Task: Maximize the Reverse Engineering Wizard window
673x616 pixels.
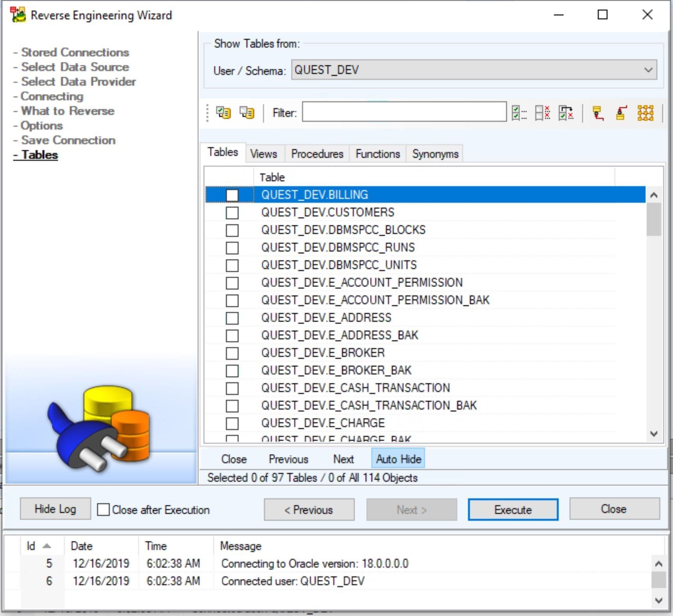Action: [603, 15]
